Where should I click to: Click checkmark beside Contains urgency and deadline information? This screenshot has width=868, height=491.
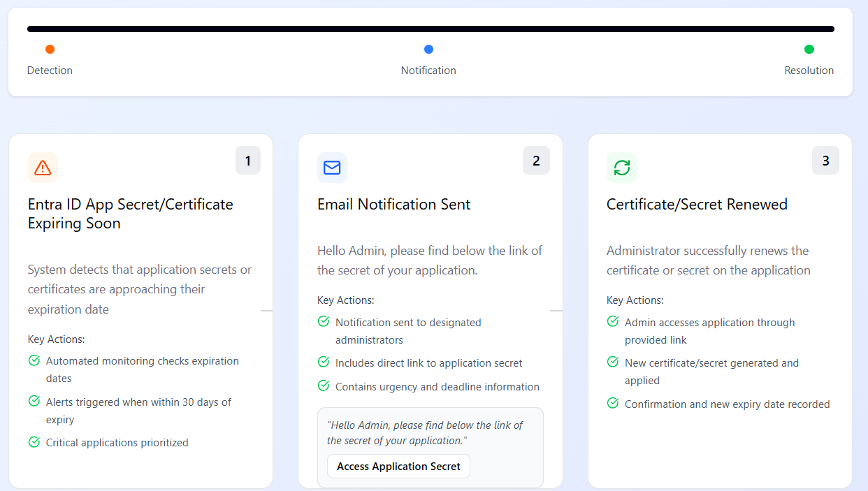324,386
